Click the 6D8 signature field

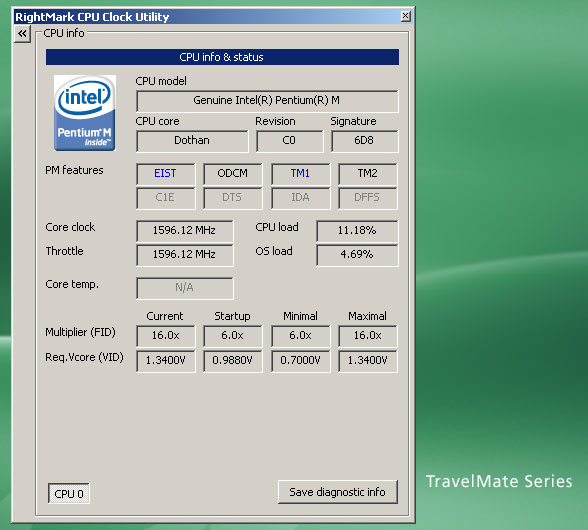pyautogui.click(x=364, y=141)
